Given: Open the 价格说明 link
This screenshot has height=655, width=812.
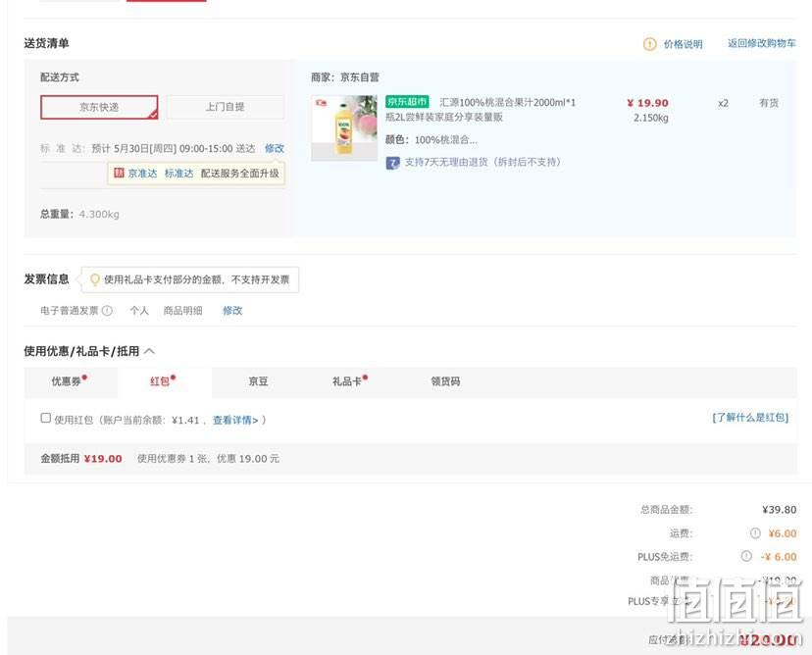Looking at the screenshot, I should coord(684,44).
